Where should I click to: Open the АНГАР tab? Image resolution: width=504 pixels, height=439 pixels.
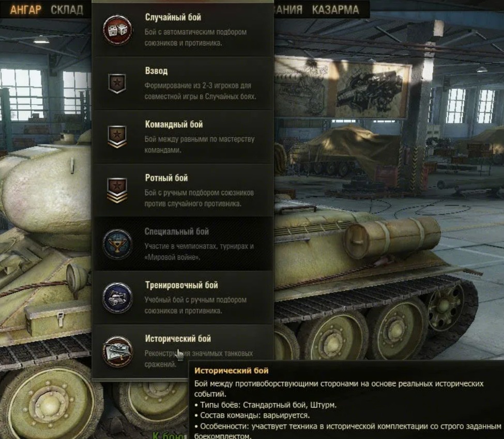point(26,10)
